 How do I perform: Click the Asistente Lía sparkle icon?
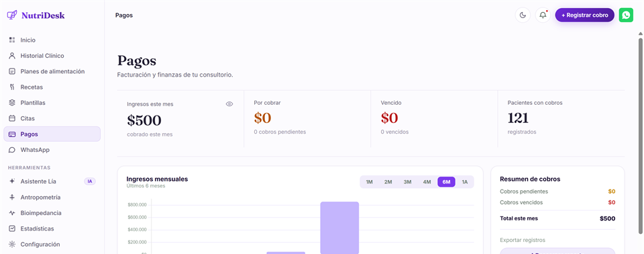12,181
